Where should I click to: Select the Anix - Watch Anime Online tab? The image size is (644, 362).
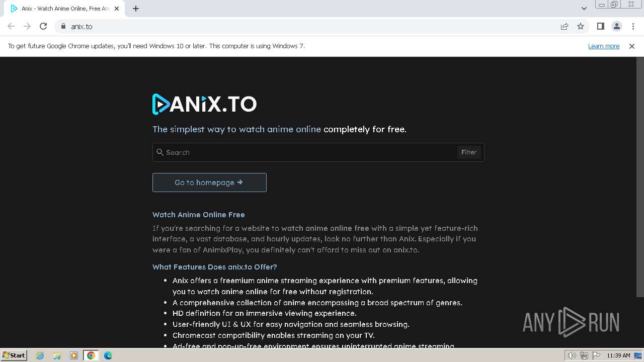[x=65, y=9]
